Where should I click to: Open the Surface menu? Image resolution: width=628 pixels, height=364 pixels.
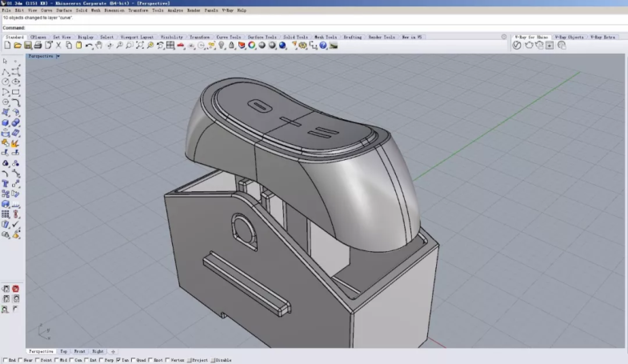[x=64, y=10]
